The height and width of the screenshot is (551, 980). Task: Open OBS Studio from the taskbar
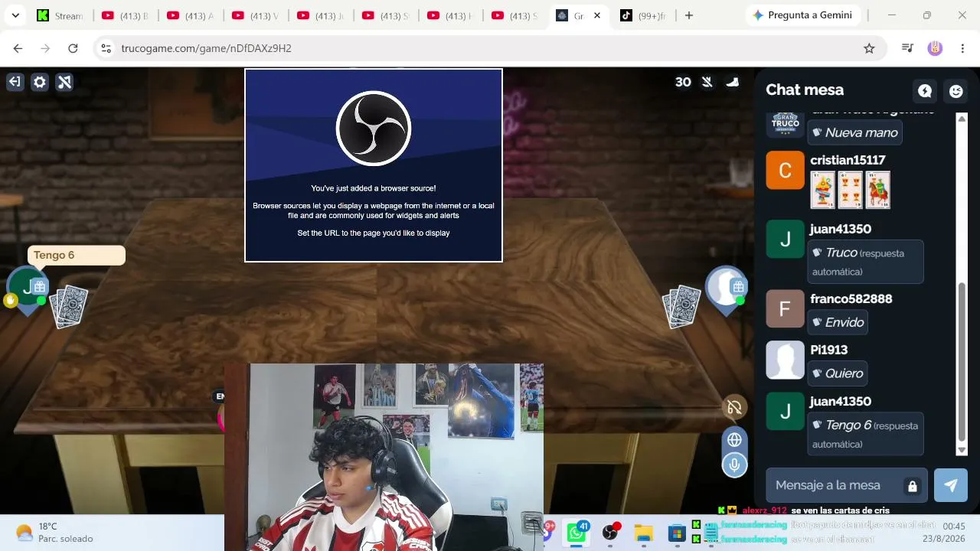click(610, 533)
